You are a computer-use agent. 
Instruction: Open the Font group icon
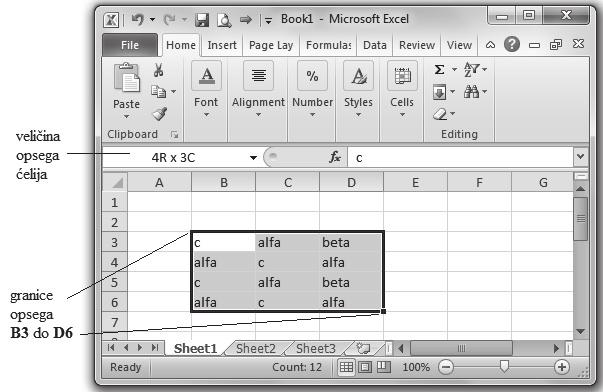pyautogui.click(x=207, y=75)
